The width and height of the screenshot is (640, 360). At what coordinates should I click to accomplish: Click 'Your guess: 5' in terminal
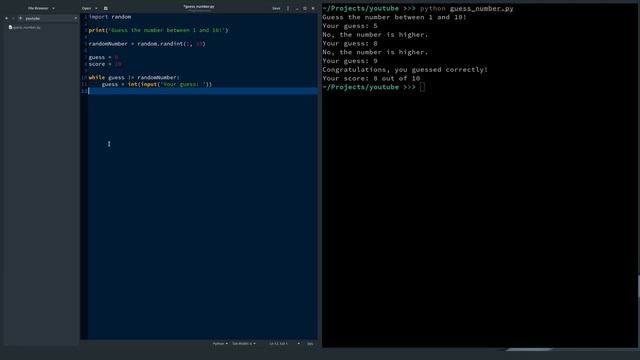(x=350, y=26)
